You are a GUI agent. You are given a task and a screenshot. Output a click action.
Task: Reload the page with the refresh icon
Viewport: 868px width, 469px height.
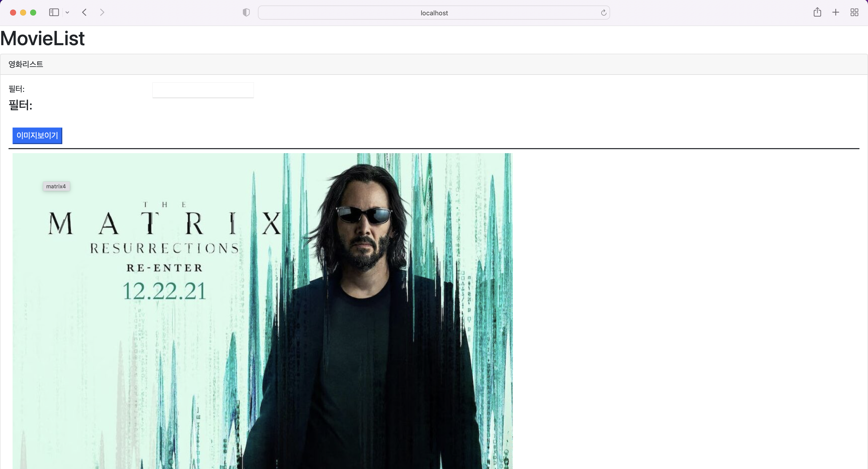click(x=604, y=13)
